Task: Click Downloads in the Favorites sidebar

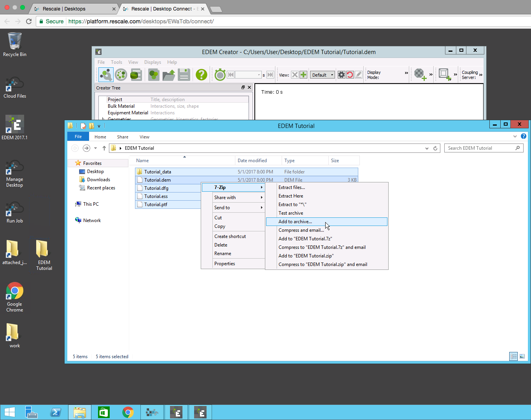Action: pyautogui.click(x=98, y=180)
